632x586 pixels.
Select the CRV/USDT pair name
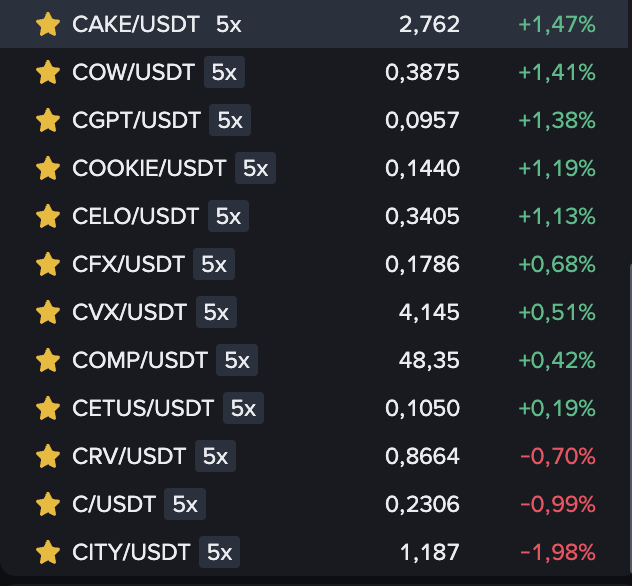click(129, 456)
